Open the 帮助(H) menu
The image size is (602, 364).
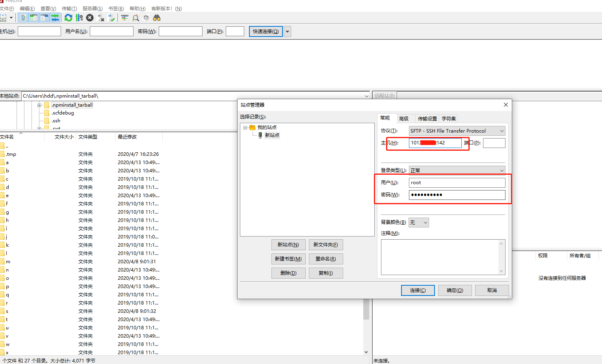point(137,8)
